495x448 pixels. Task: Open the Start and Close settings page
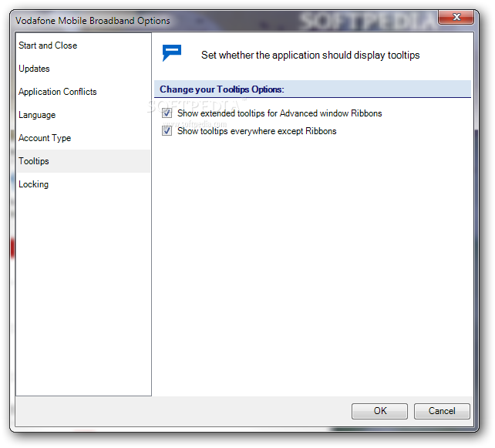click(83, 45)
